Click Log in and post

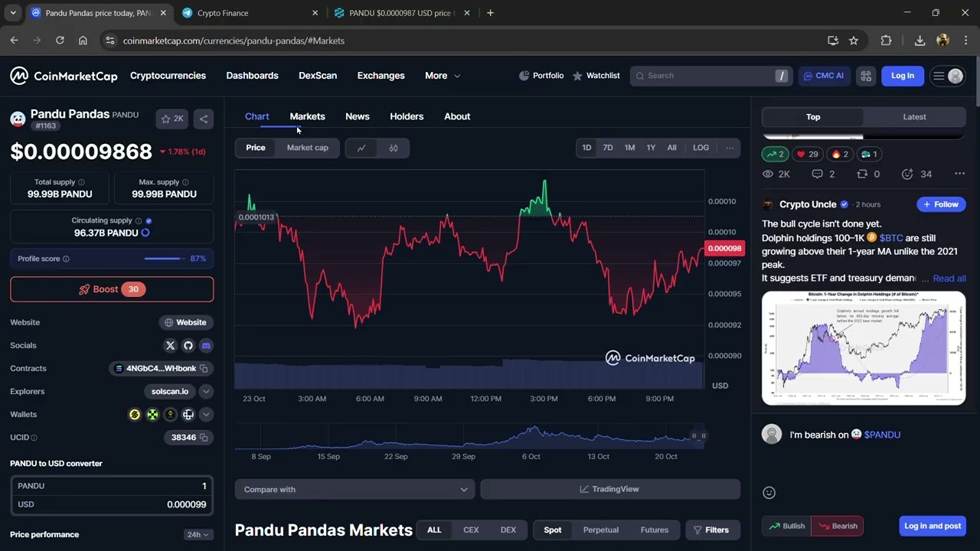click(x=933, y=526)
